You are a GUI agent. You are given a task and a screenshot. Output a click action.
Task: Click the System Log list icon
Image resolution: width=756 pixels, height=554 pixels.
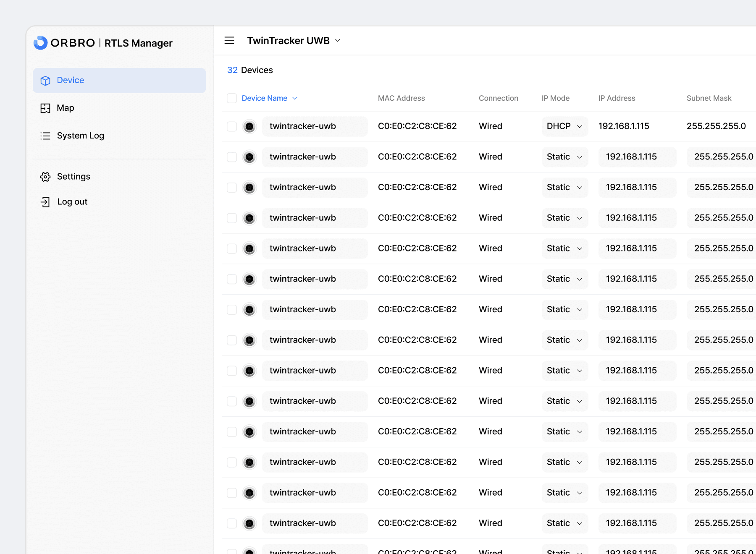45,136
